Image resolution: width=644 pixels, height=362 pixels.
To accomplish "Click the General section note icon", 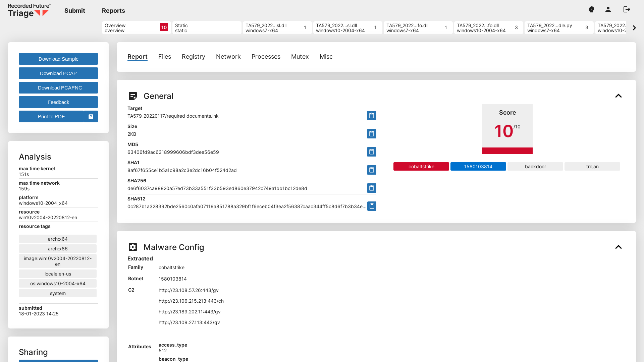I will pos(133,96).
